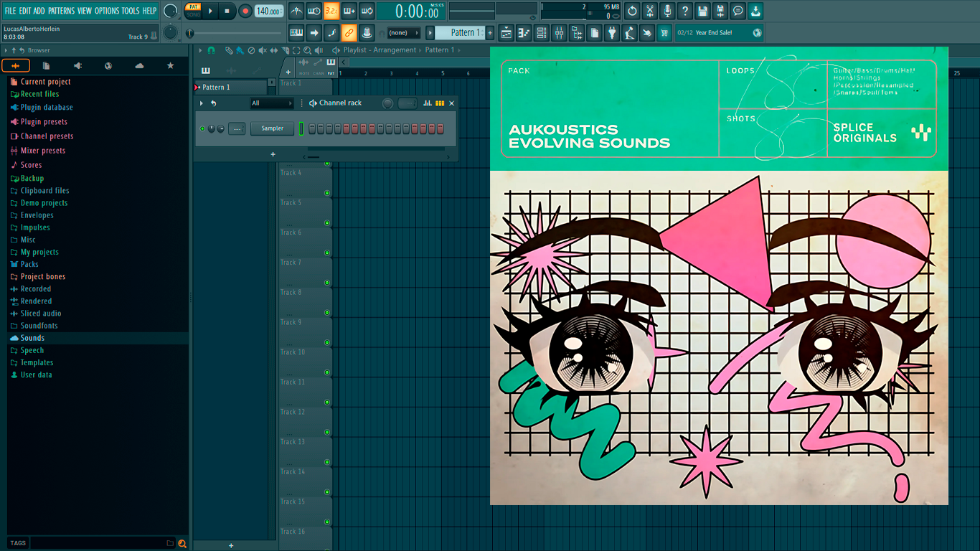The height and width of the screenshot is (551, 980).
Task: Adjust the Channel rack swing knob
Action: (x=388, y=103)
